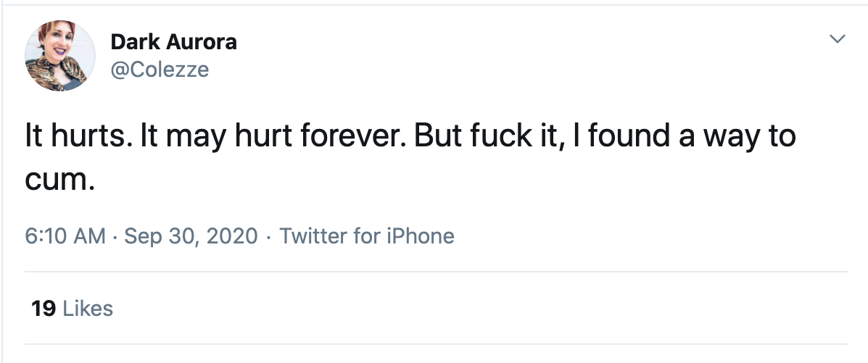Open the tweet options chevron menu
The height and width of the screenshot is (363, 868).
(x=837, y=39)
